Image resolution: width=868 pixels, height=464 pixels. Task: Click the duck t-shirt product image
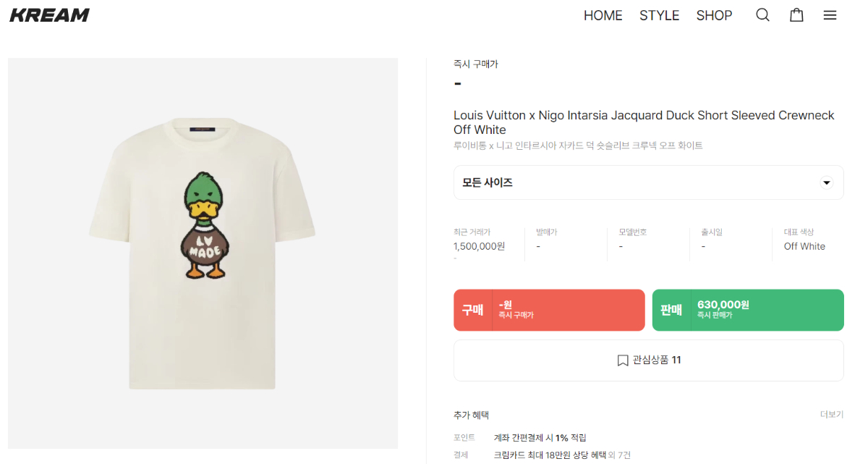(x=203, y=253)
